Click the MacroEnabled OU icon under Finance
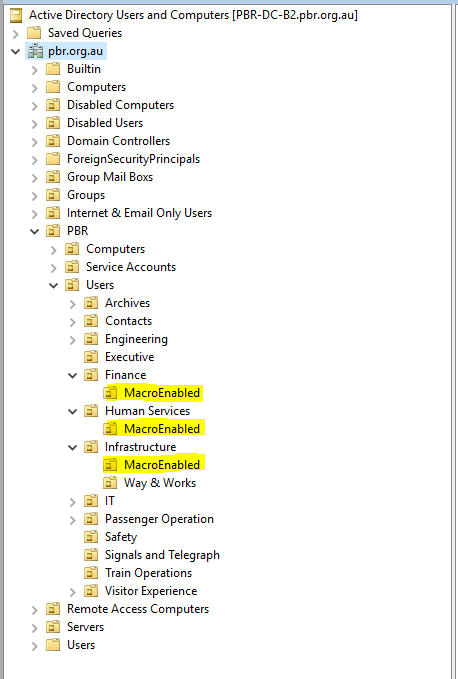 (x=110, y=393)
